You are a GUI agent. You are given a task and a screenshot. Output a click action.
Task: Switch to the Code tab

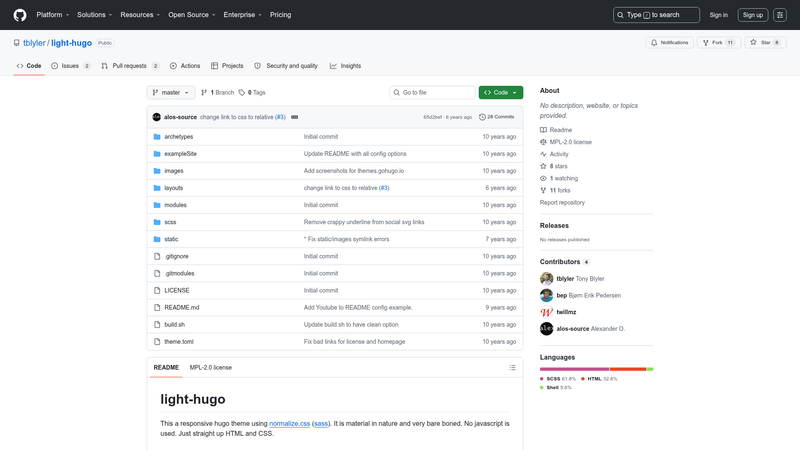[29, 66]
